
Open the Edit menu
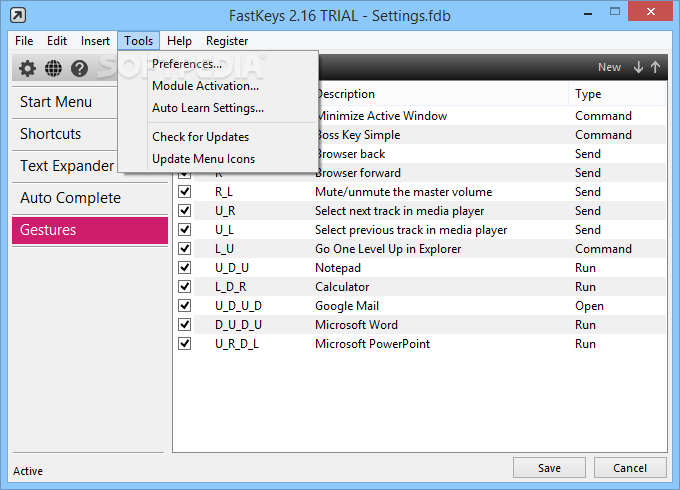[x=57, y=41]
